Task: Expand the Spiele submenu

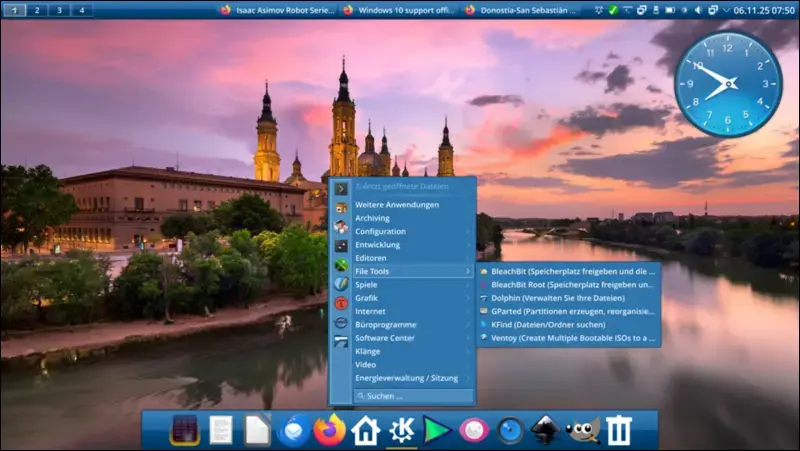Action: tap(410, 284)
